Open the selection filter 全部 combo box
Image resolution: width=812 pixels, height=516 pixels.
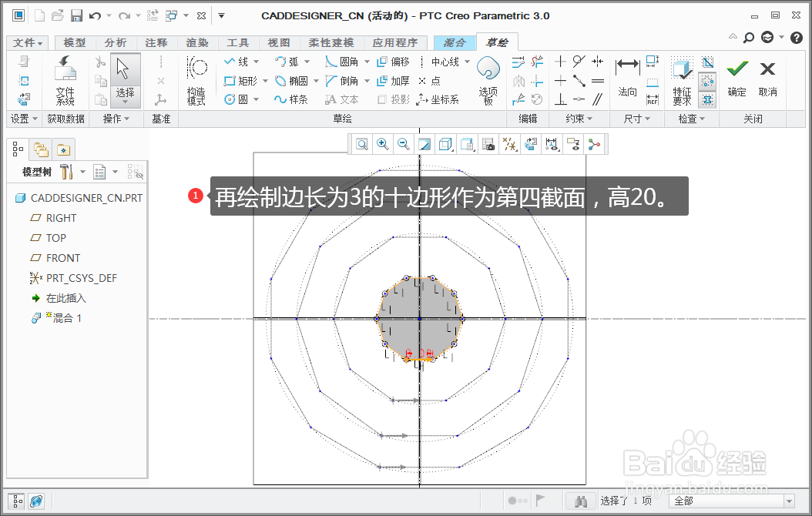tap(732, 501)
